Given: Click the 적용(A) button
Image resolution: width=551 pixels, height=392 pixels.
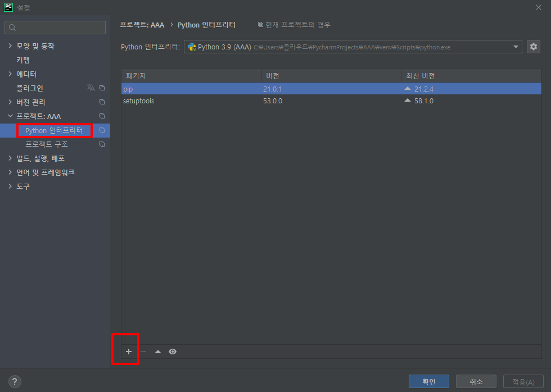Looking at the screenshot, I should (523, 381).
